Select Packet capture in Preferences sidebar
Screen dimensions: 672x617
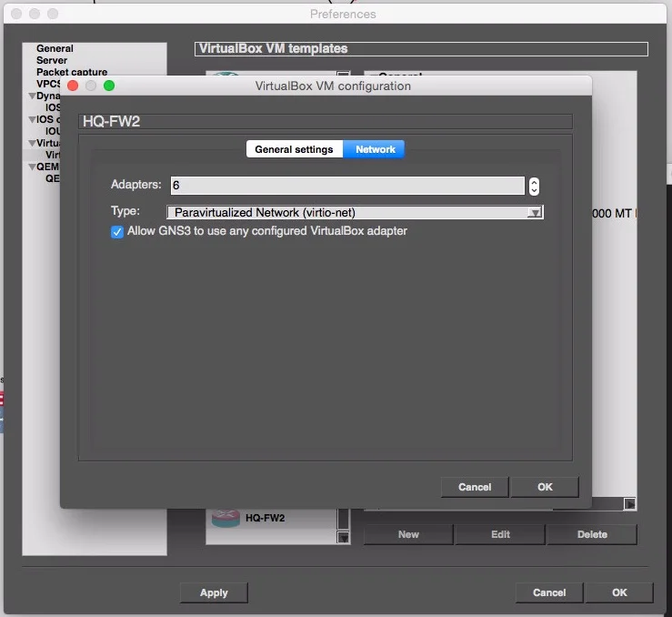pos(72,72)
